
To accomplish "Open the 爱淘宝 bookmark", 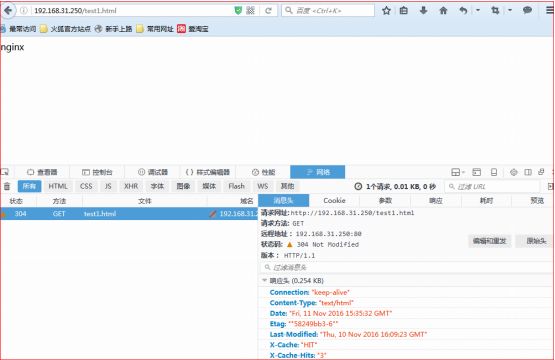I will tap(193, 29).
